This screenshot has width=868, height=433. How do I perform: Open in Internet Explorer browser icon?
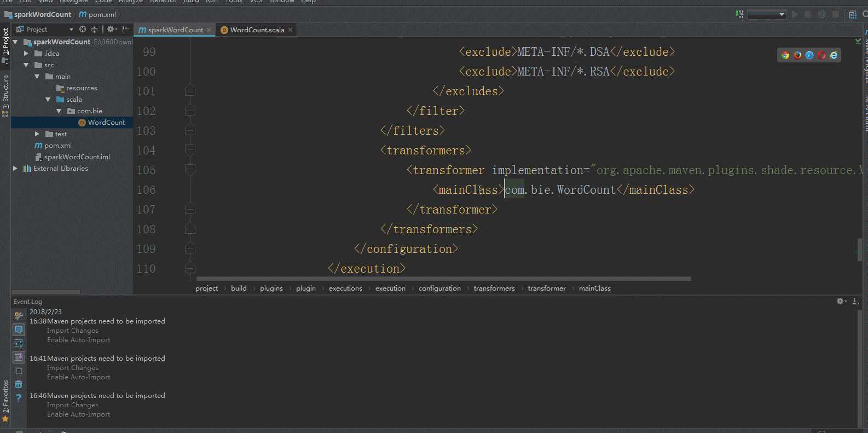pos(834,55)
